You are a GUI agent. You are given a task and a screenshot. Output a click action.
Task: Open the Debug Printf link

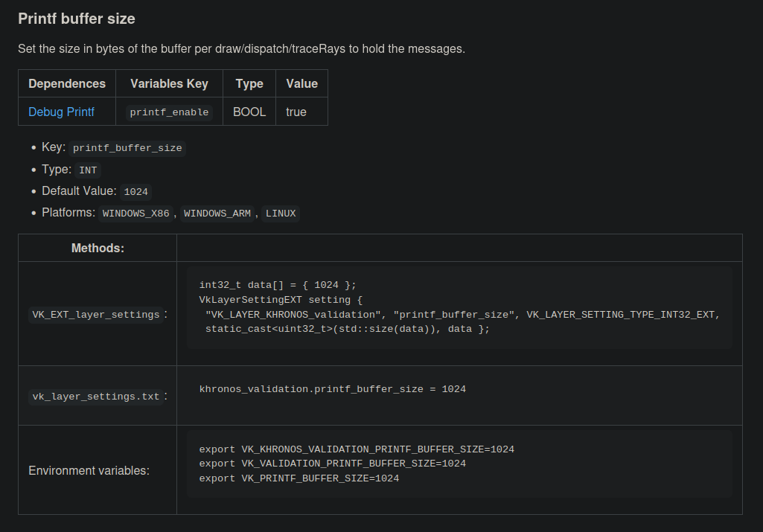(61, 112)
